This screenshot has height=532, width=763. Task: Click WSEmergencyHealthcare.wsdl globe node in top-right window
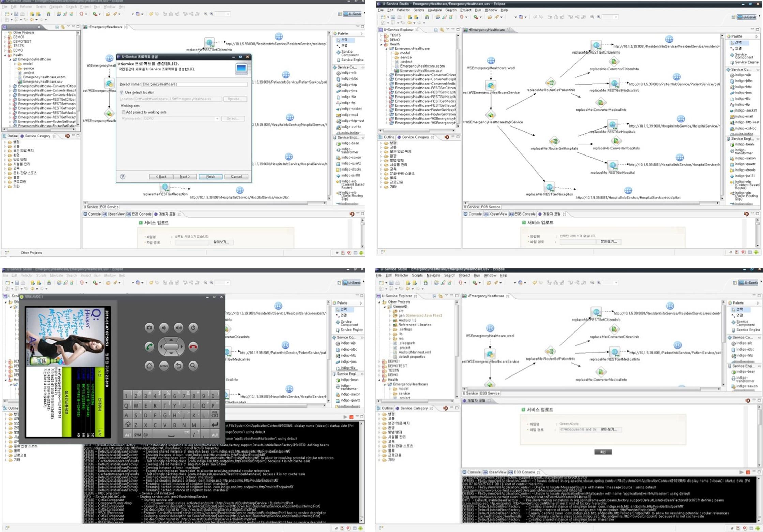pos(491,61)
